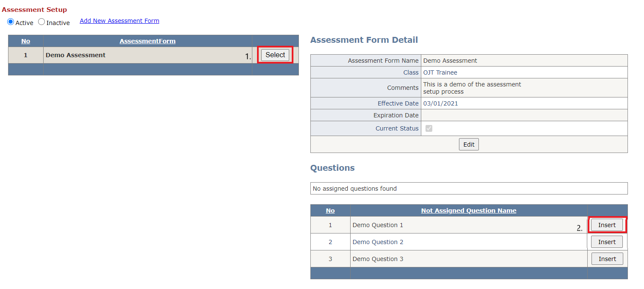This screenshot has width=644, height=289.
Task: Insert Demo Question 3 into the assessment
Action: point(607,259)
